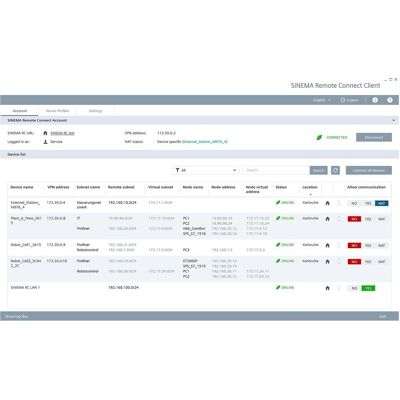Sort by Location column header arrow
This screenshot has width=400, height=400.
(x=310, y=195)
